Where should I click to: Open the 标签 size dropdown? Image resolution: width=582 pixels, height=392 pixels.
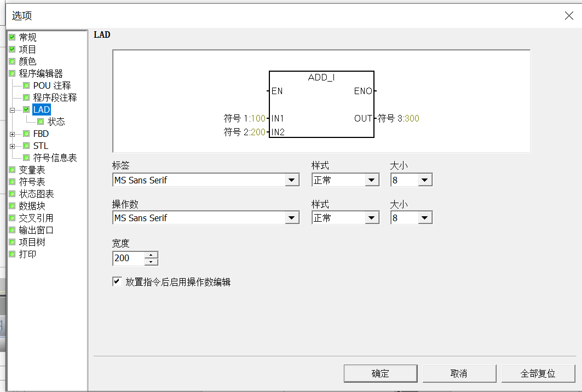click(x=425, y=180)
